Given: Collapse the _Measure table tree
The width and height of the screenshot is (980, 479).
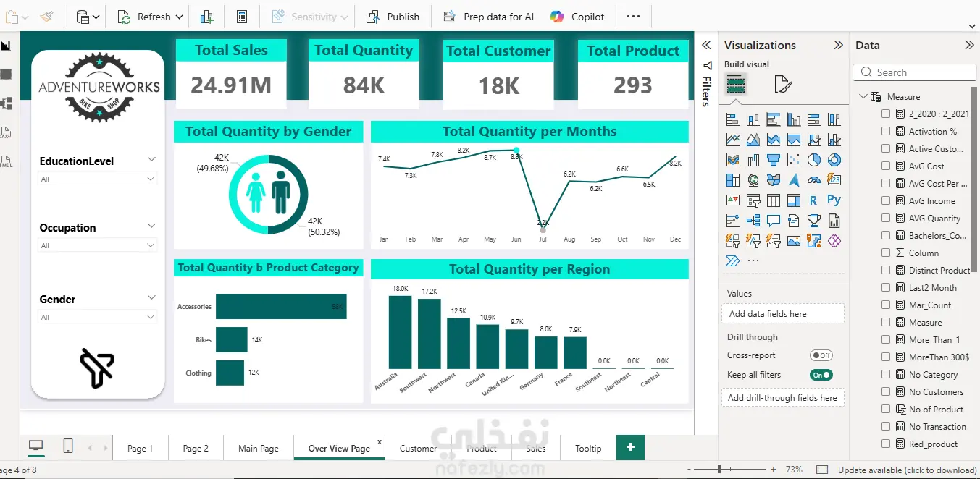Looking at the screenshot, I should (863, 96).
